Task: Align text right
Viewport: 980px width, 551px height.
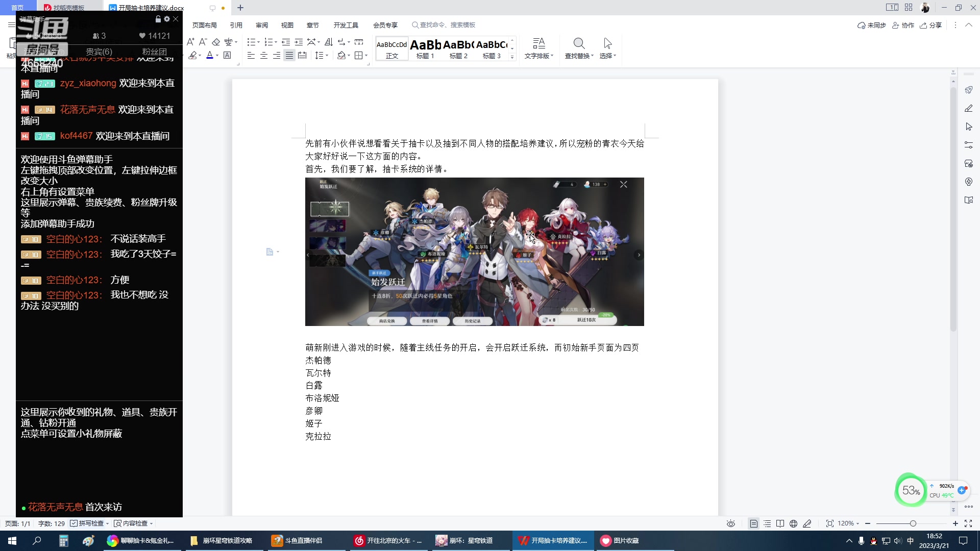Action: pyautogui.click(x=277, y=55)
